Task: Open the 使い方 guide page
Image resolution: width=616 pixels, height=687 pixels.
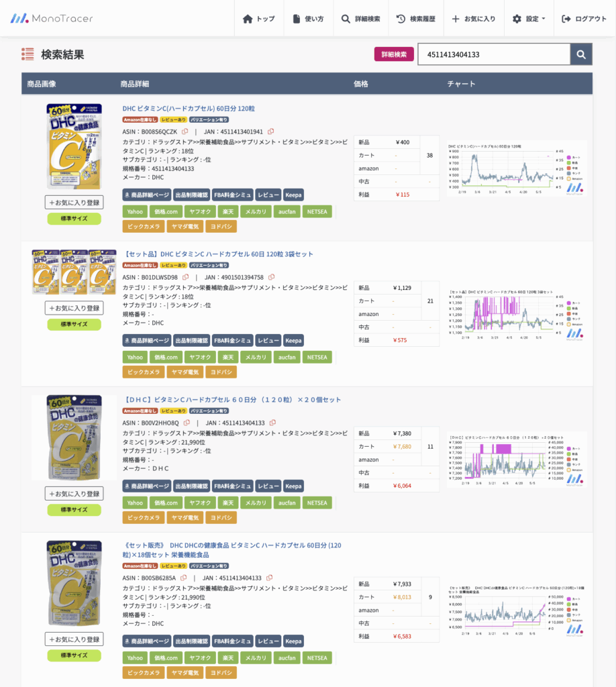Action: coord(309,19)
